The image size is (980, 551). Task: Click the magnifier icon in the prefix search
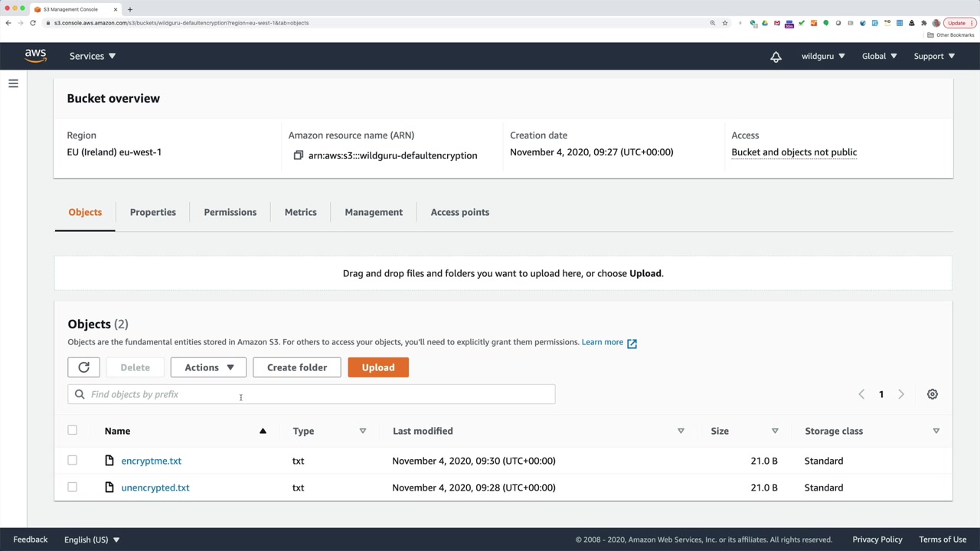[80, 394]
